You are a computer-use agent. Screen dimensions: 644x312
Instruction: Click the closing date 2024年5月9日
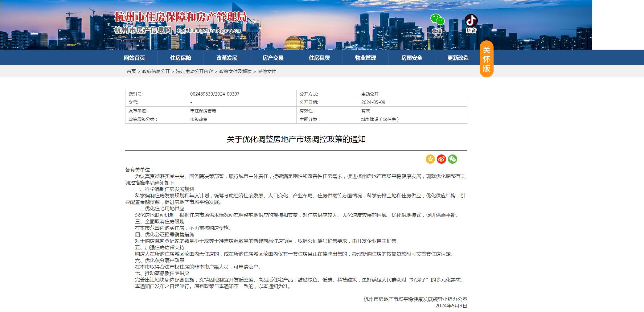(451, 306)
